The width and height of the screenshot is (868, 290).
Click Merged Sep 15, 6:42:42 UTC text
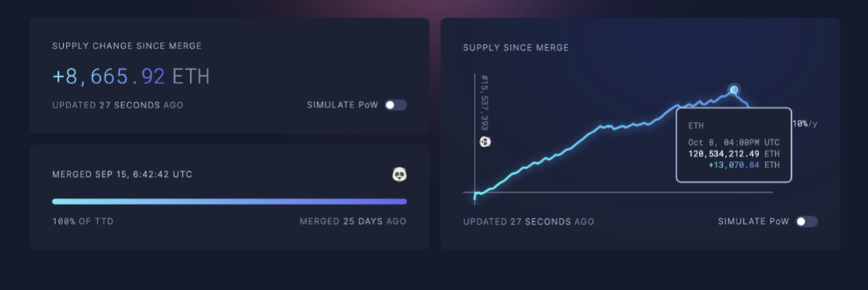[123, 174]
